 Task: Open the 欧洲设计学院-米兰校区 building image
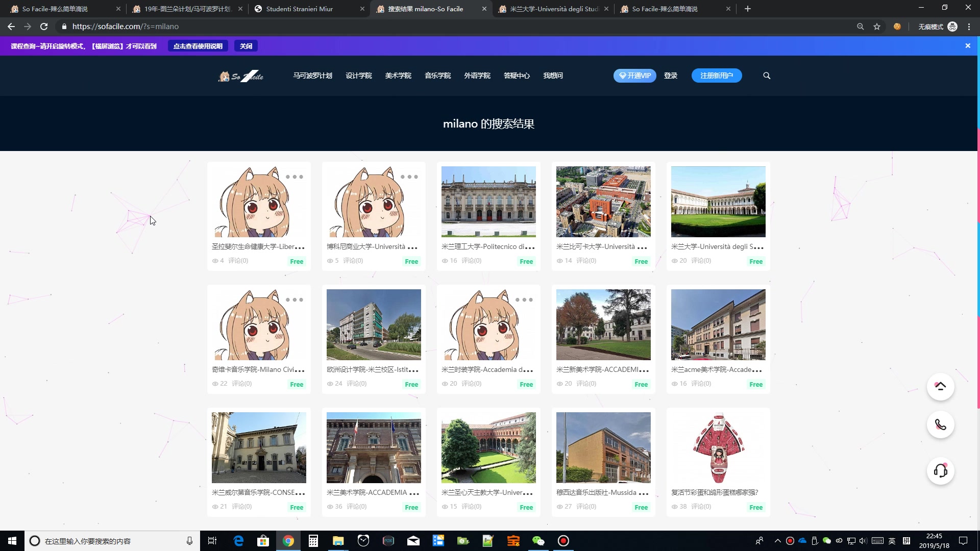coord(374,324)
